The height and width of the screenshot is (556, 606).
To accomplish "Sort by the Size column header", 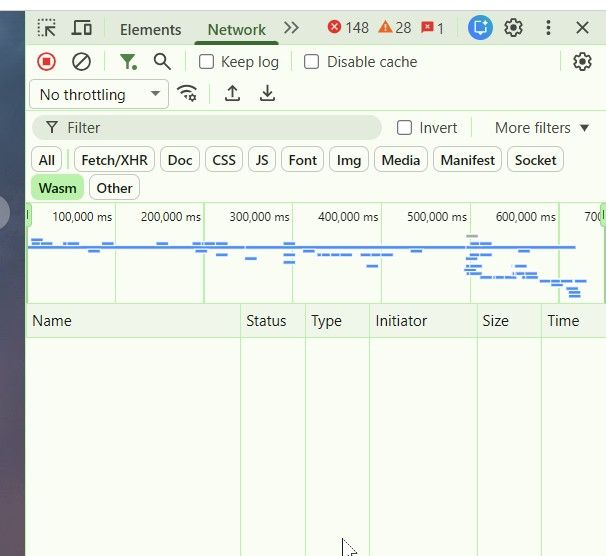I will [x=509, y=321].
